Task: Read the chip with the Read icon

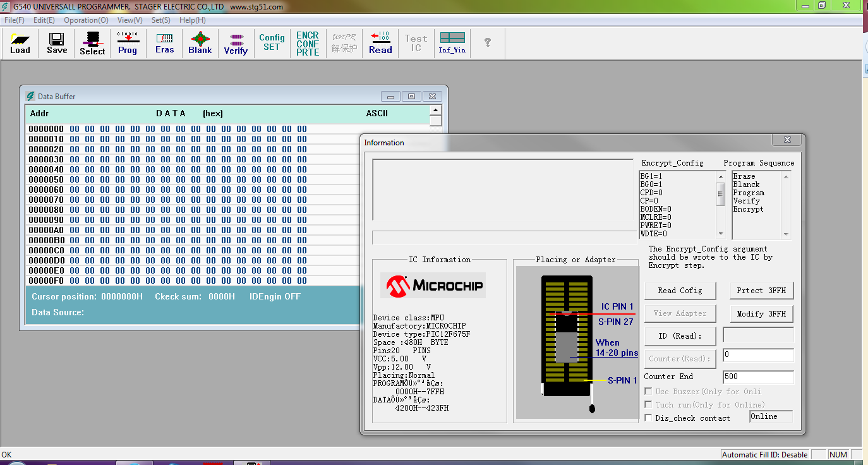Action: tap(380, 43)
